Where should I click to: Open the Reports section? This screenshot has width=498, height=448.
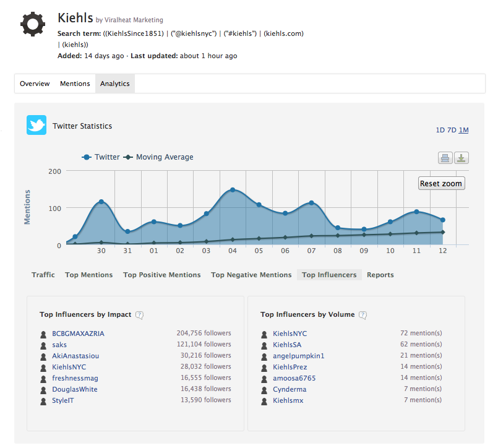(380, 275)
